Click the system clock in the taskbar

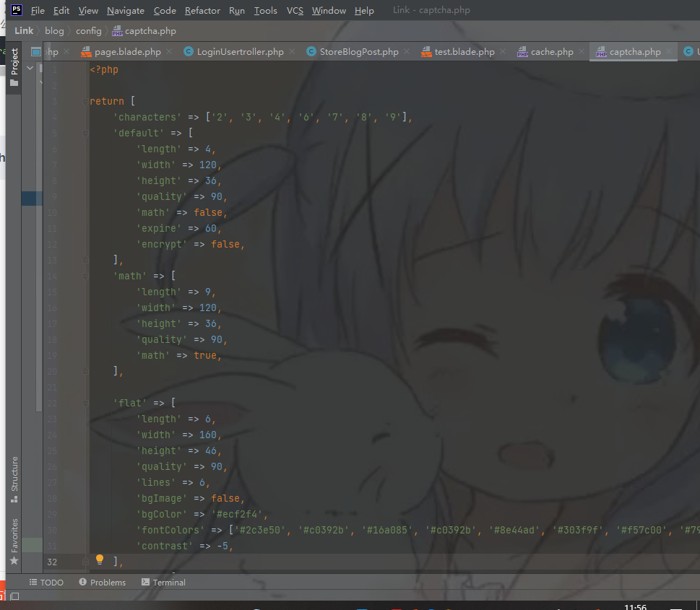635,607
